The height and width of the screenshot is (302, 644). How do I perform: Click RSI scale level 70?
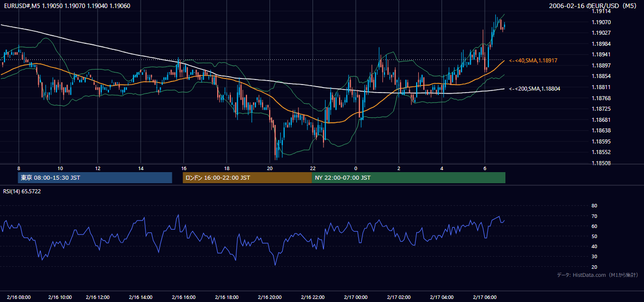coord(594,216)
